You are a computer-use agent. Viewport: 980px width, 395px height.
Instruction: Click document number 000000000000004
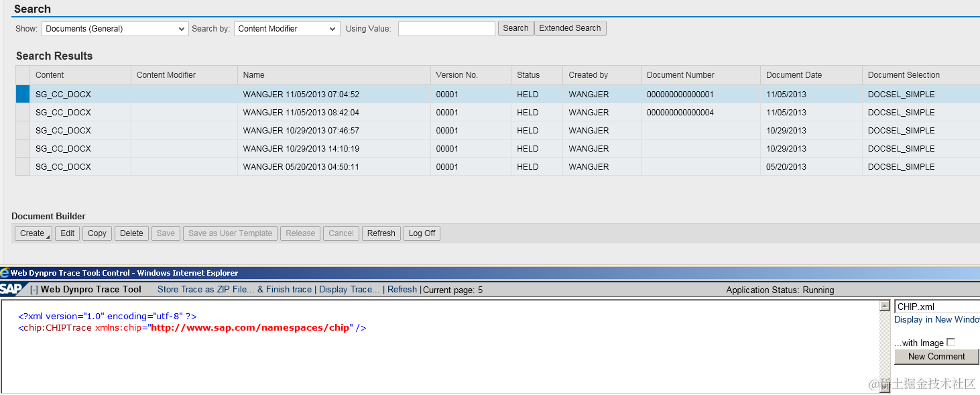[x=680, y=113]
